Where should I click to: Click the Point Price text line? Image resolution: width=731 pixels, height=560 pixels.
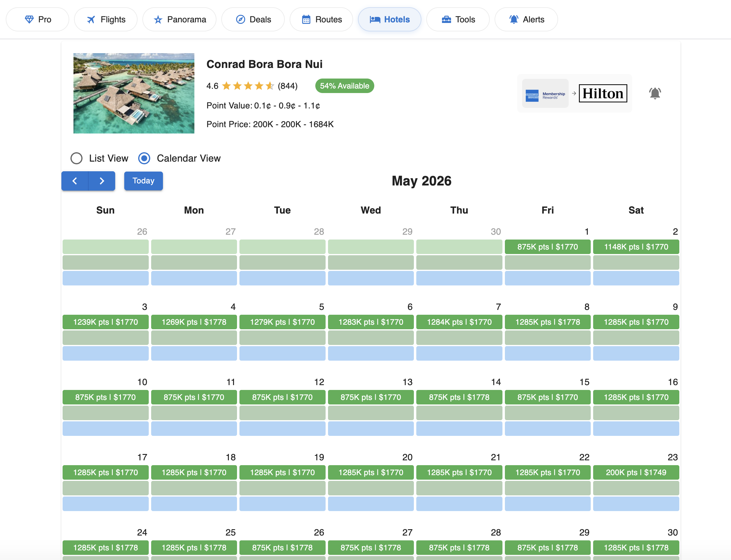pyautogui.click(x=270, y=124)
